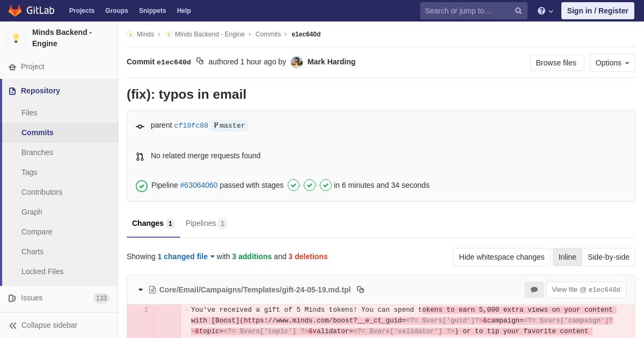Open Issues in the sidebar
Screen dimensions: 644x338
[x=59, y=298]
